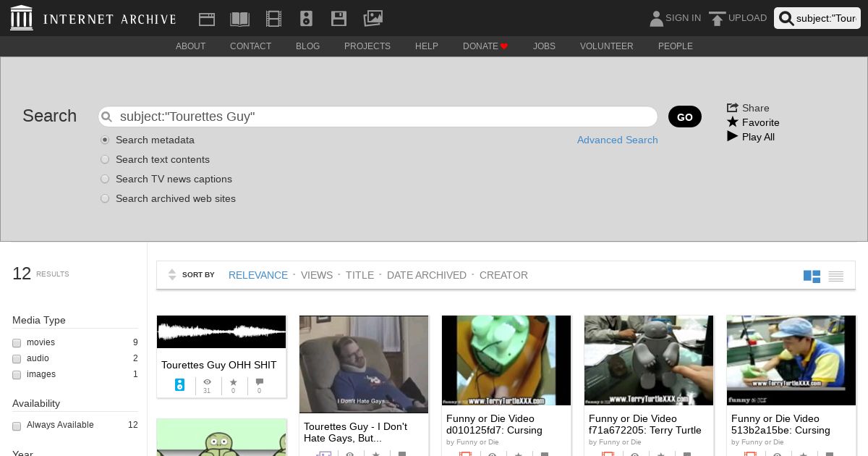868x456 pixels.
Task: Click the 'Donate' menu text
Action: (480, 46)
